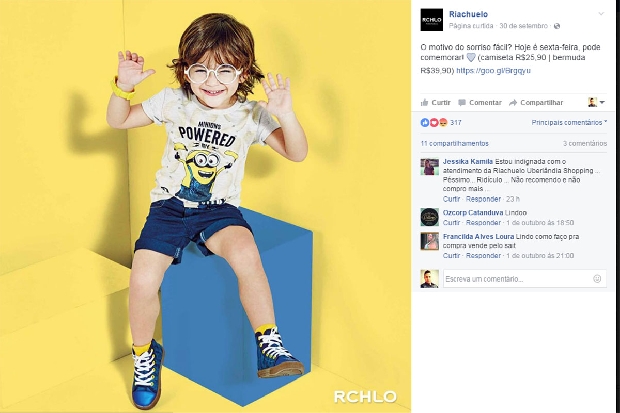Reply to Francilda Alves Loura's comment
Viewport: 620px width, 413px height.
tap(483, 256)
